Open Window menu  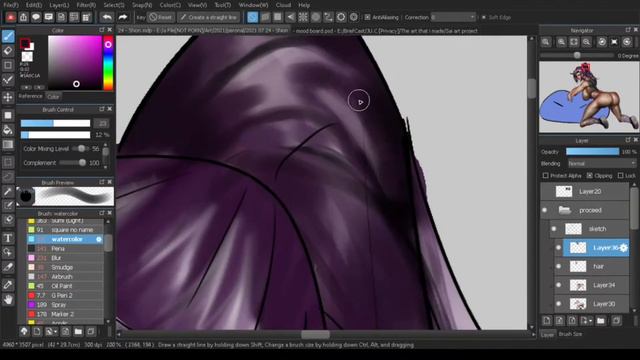tap(253, 5)
